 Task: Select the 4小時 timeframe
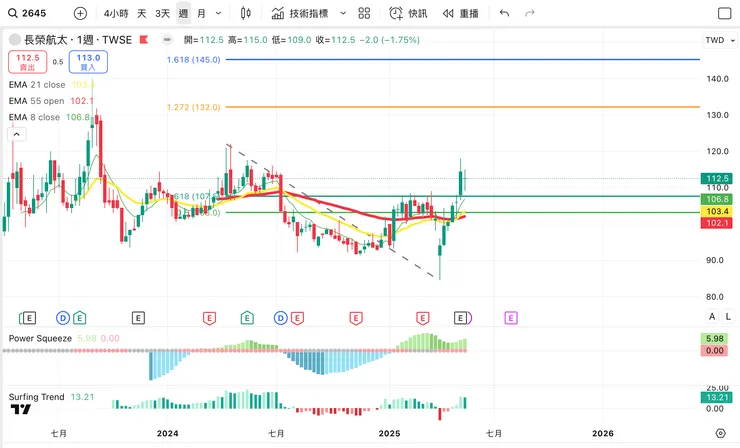(116, 13)
